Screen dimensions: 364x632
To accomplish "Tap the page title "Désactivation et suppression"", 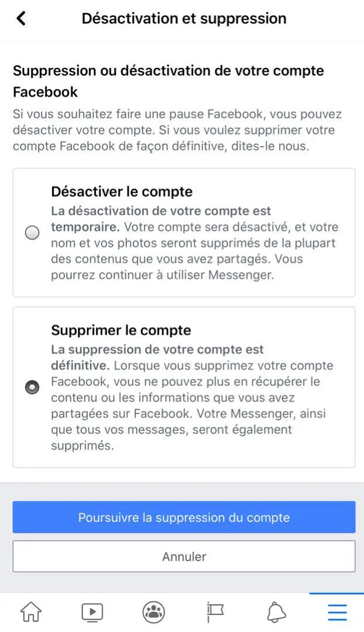I will (x=184, y=19).
